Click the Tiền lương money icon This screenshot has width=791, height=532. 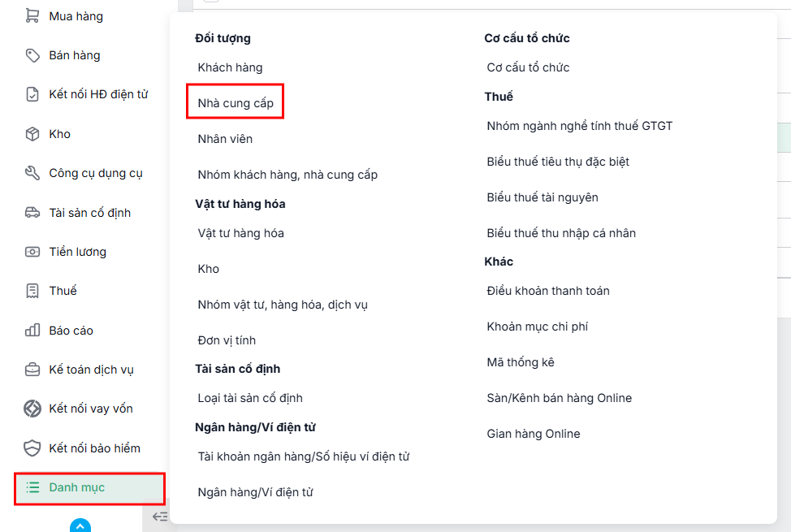(32, 251)
